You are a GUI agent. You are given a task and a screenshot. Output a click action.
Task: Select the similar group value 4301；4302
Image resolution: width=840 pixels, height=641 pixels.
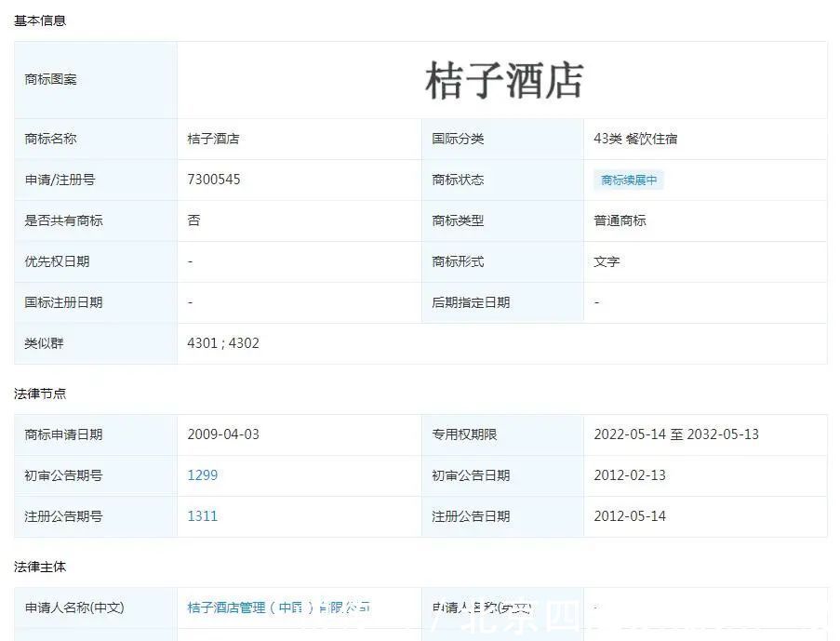[223, 343]
